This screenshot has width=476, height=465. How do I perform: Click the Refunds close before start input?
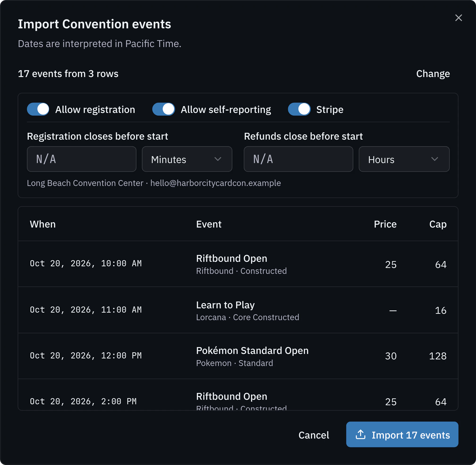[x=298, y=159]
